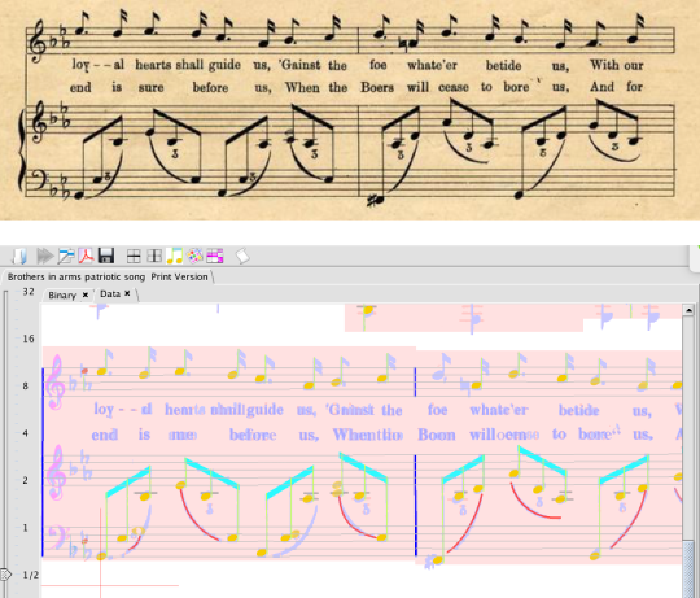Click the book icon in toolbar
Image resolution: width=700 pixels, height=598 pixels.
pos(19,256)
